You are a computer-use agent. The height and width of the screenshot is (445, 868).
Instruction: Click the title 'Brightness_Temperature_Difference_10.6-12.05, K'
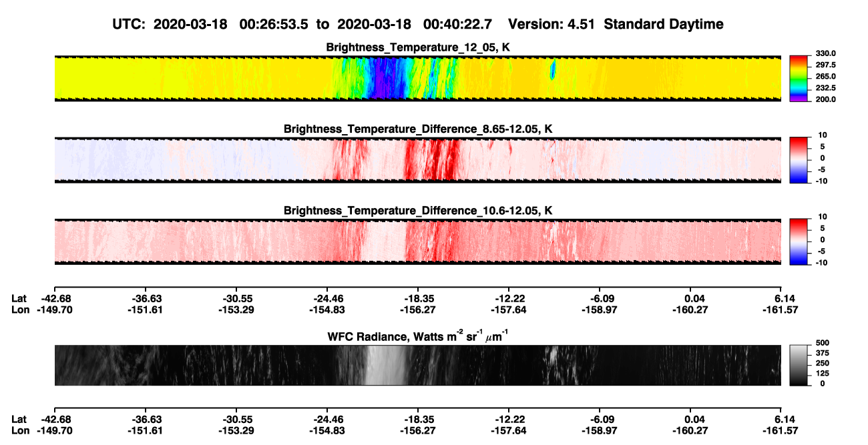coord(418,211)
